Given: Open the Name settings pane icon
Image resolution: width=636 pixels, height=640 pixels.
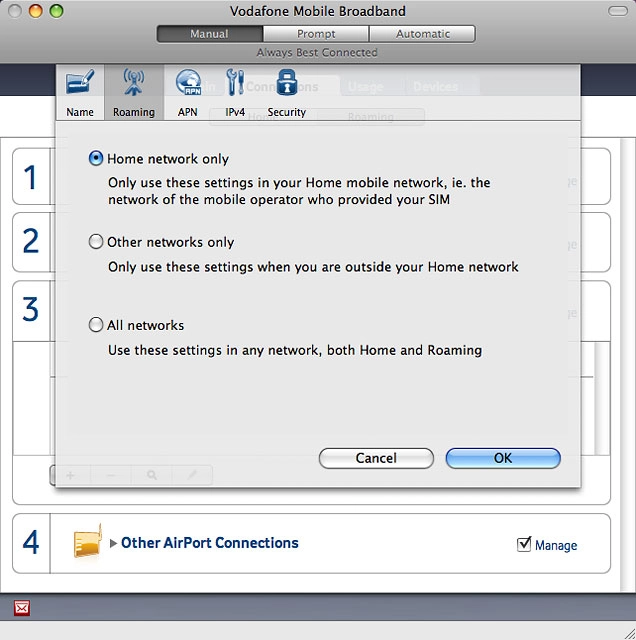Looking at the screenshot, I should (80, 82).
